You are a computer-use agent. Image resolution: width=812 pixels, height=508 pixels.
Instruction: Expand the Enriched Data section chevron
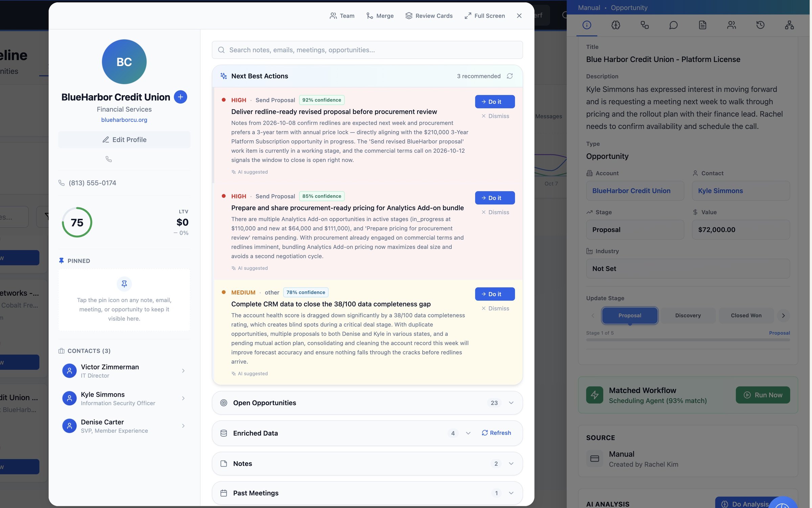tap(468, 433)
